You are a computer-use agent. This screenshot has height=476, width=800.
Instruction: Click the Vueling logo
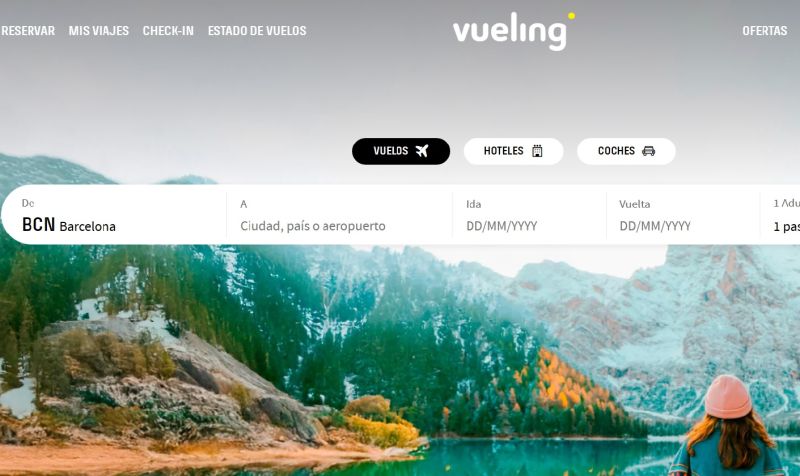click(x=513, y=31)
